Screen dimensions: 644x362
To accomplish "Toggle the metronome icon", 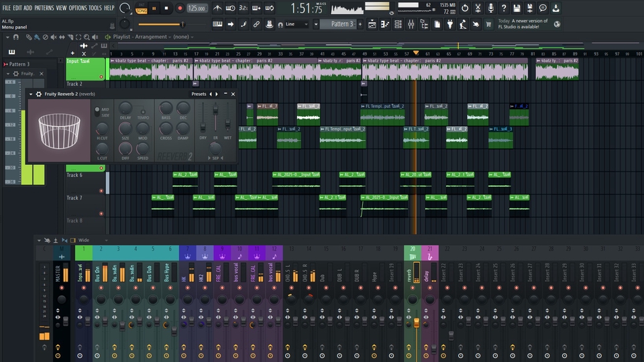I will coord(217,8).
